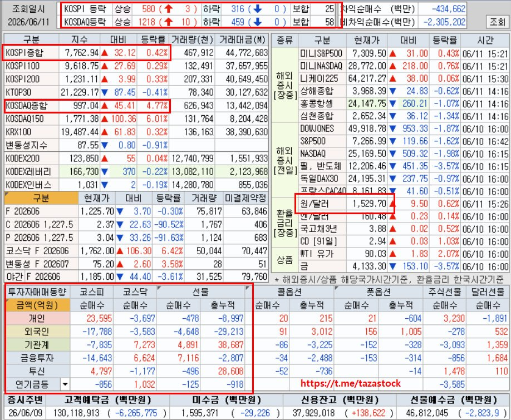Click the 거래량(천) column header
This screenshot has height=420, width=511.
[192, 39]
